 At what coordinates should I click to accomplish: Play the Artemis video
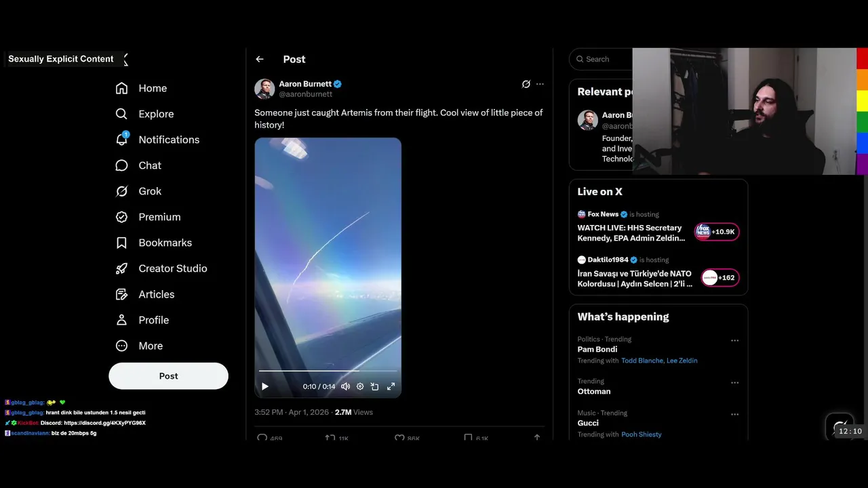coord(265,386)
